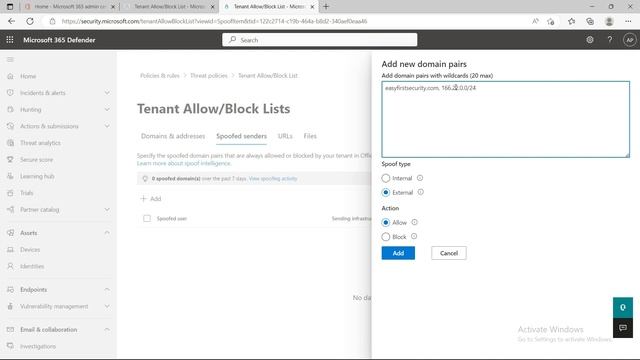Open browser settings ellipsis menu
Image resolution: width=640 pixels, height=360 pixels.
[x=628, y=21]
